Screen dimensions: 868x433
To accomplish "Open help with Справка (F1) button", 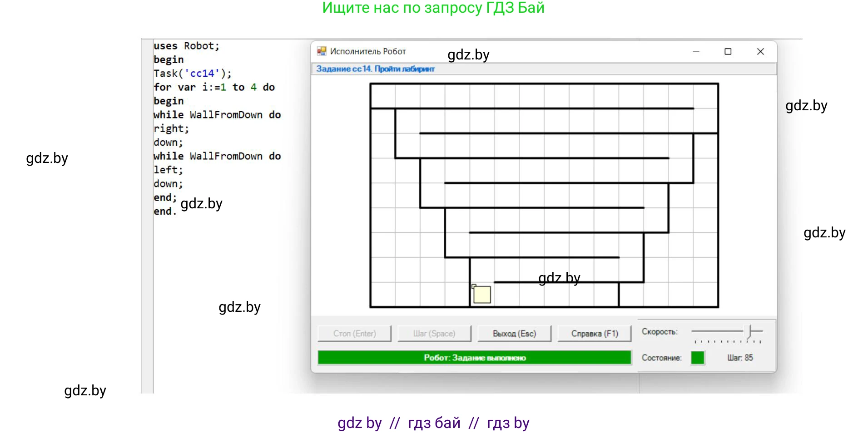I will click(x=594, y=334).
